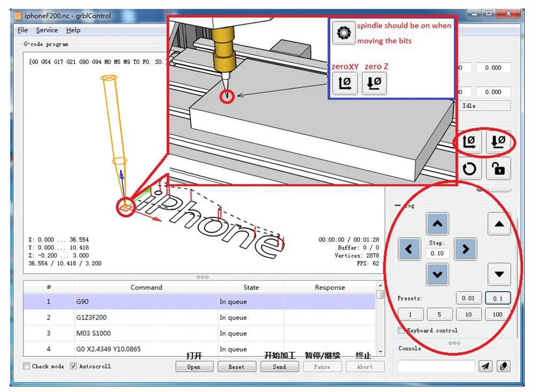The width and height of the screenshot is (536, 392).
Task: Click the State column header
Action: (x=251, y=287)
